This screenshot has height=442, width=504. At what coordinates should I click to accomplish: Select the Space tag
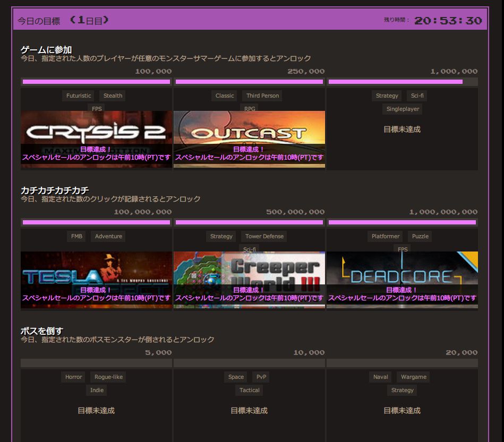[x=236, y=377]
